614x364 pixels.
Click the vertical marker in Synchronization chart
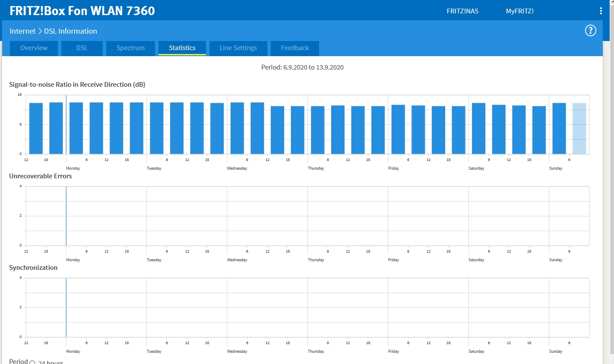(x=66, y=307)
